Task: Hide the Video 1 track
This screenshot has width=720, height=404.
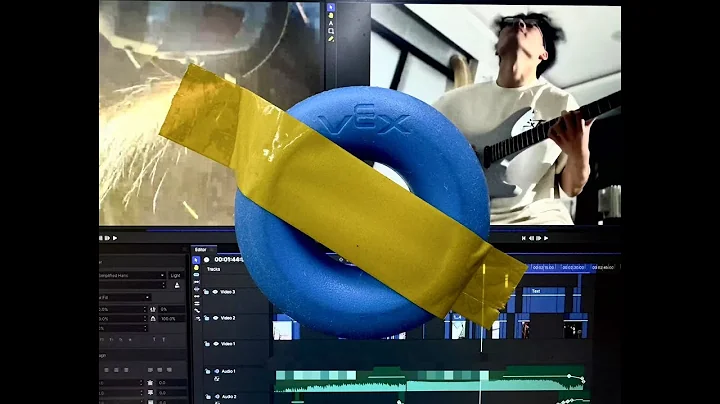Action: pos(216,344)
